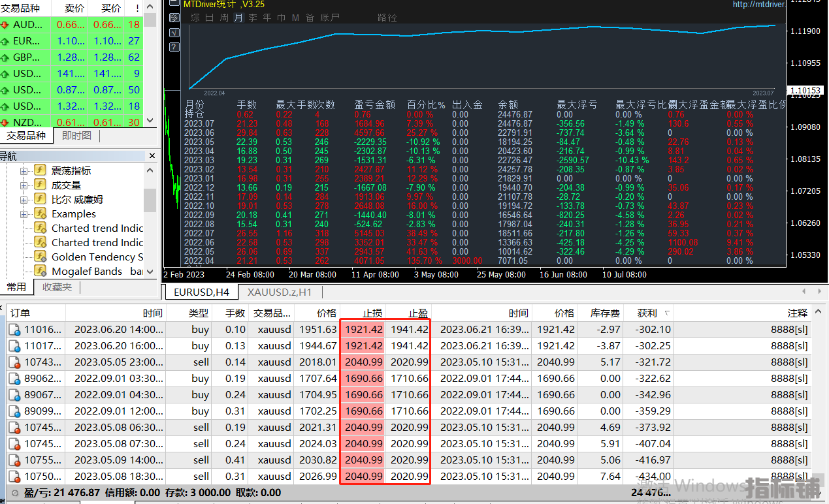Click the red down arrow beside NZD symbol
This screenshot has height=504, width=829.
point(5,123)
